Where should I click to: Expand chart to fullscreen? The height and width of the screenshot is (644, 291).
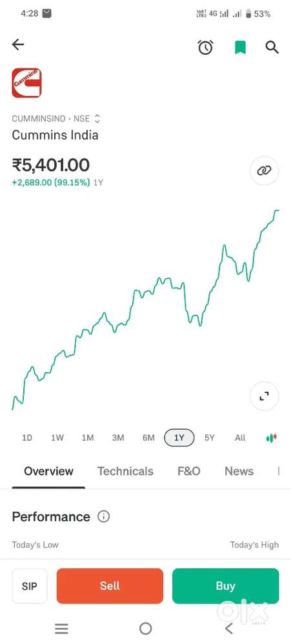(265, 396)
